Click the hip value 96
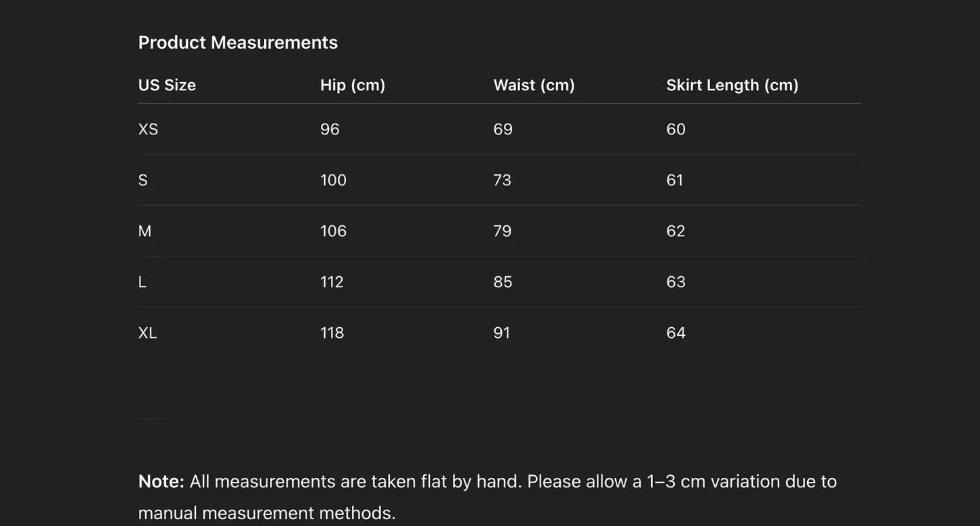980x526 pixels. pyautogui.click(x=330, y=129)
